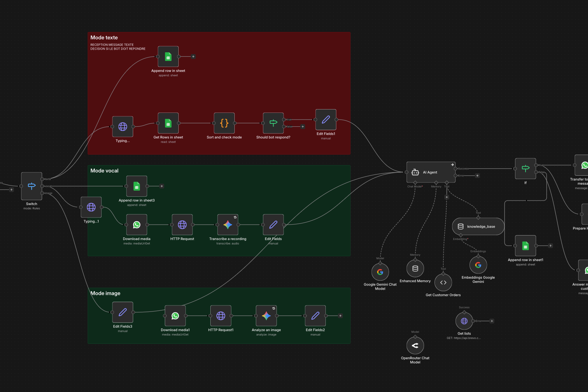The image size is (588, 392).
Task: Click the Embeddings Google Gemini node
Action: point(478,265)
